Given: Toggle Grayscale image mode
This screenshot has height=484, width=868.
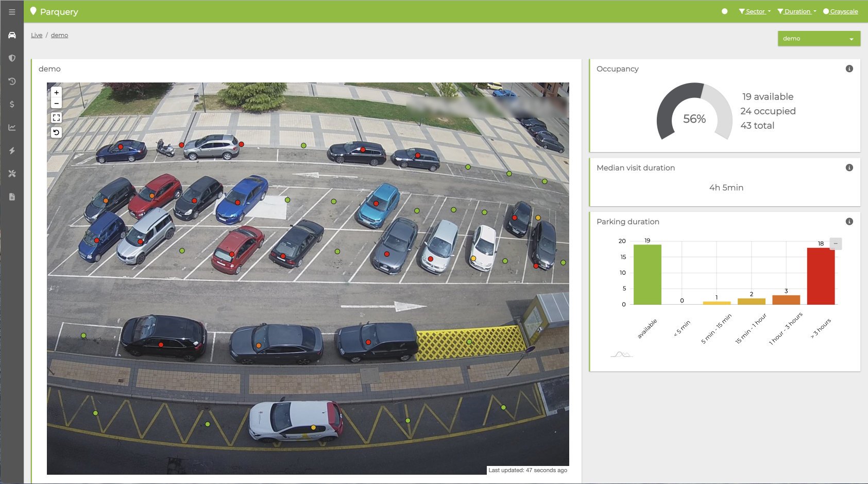Looking at the screenshot, I should [x=840, y=11].
